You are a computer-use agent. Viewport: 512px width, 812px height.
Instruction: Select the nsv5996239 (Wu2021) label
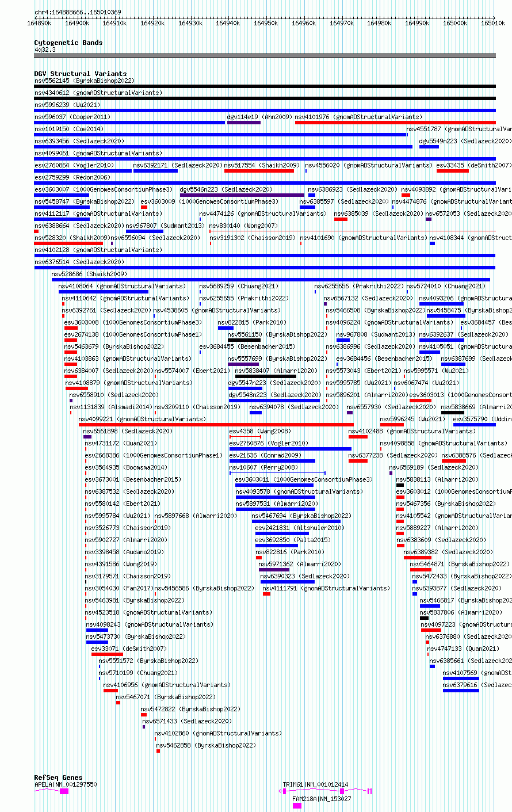click(x=67, y=105)
